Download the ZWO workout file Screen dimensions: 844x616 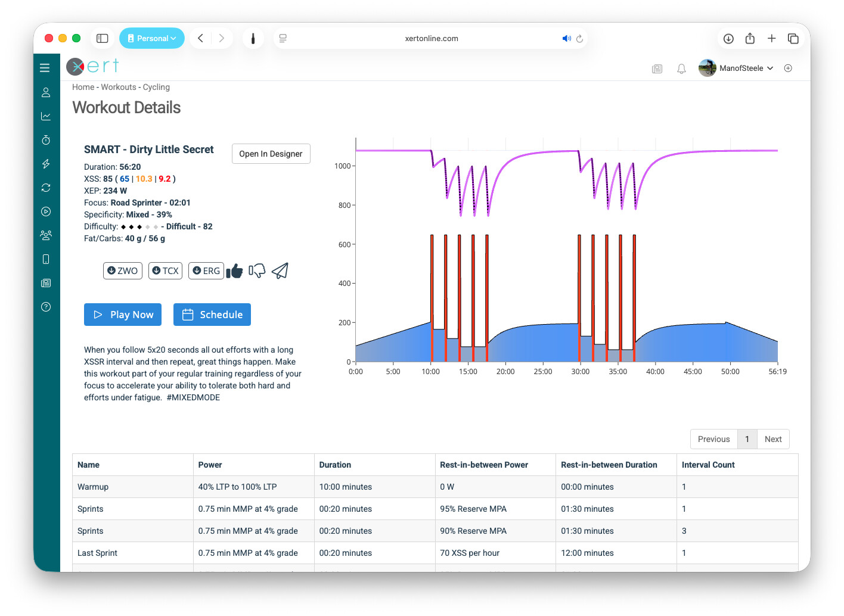pyautogui.click(x=123, y=270)
